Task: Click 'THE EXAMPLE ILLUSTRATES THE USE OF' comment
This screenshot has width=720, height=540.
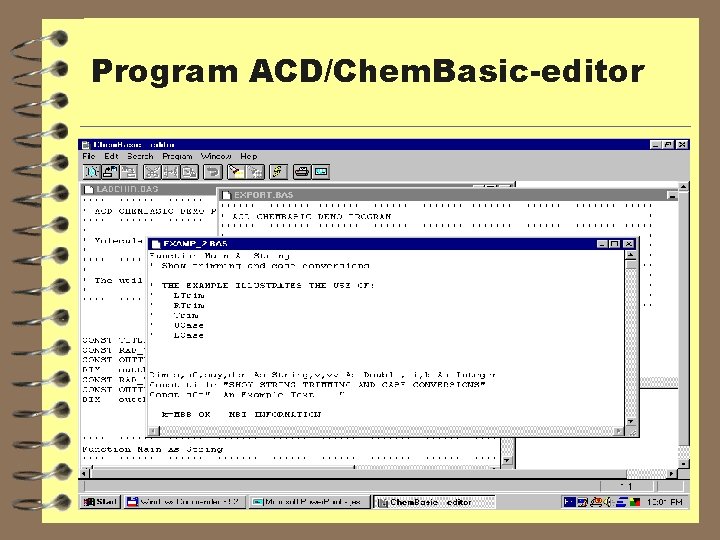Action: click(268, 286)
